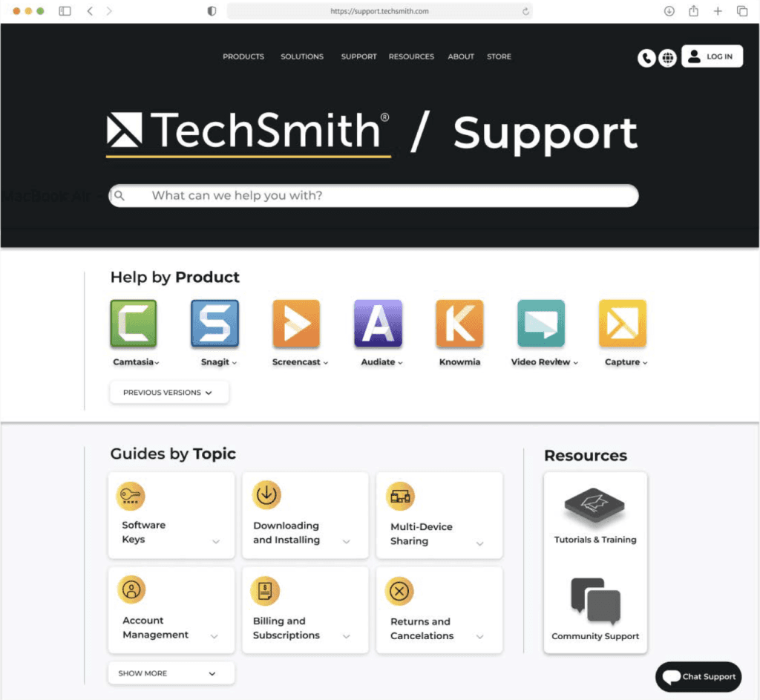The height and width of the screenshot is (700, 760).
Task: Open Tutorials & Training graduation cap icon
Action: coord(594,506)
